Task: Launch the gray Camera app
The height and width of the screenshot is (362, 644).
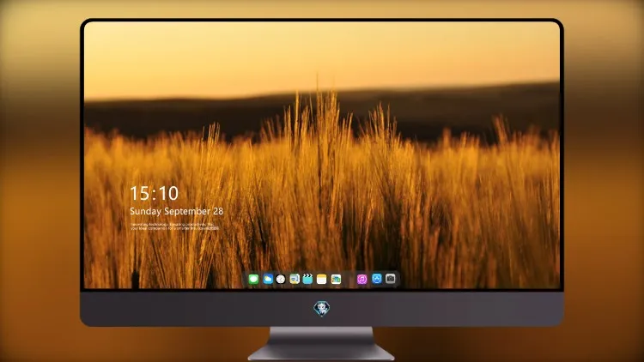Action: click(391, 279)
